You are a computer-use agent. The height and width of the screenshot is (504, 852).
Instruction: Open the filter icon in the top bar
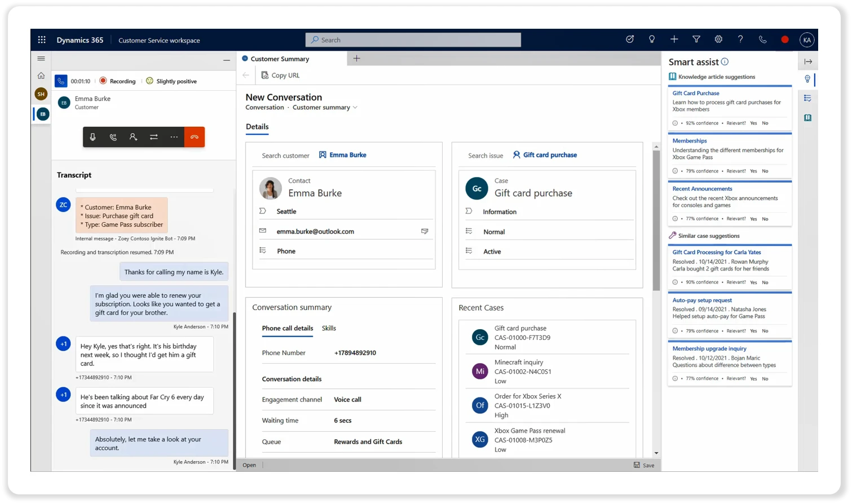[696, 39]
